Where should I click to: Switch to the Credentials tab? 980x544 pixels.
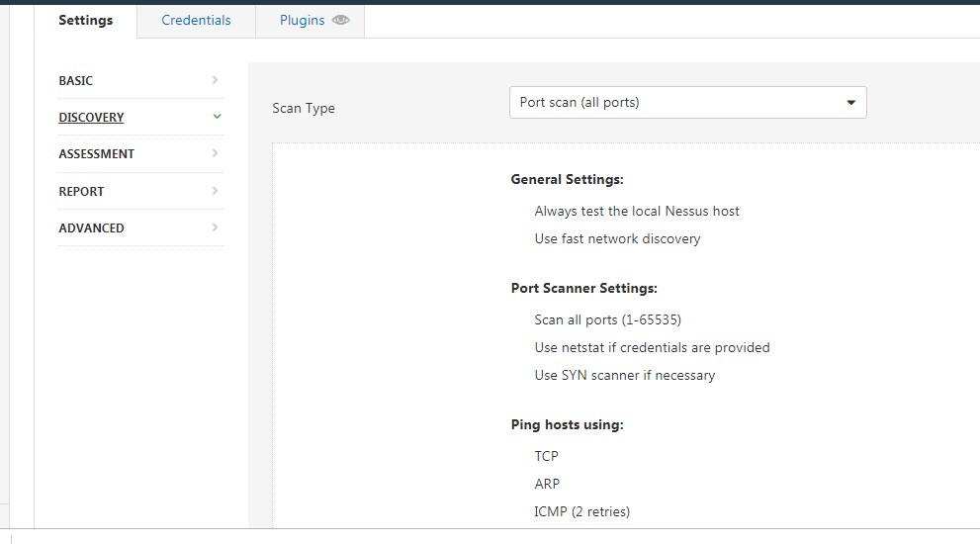click(x=196, y=20)
